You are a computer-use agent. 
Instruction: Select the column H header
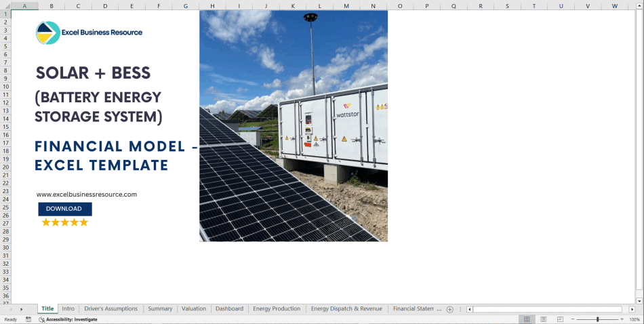[212, 6]
